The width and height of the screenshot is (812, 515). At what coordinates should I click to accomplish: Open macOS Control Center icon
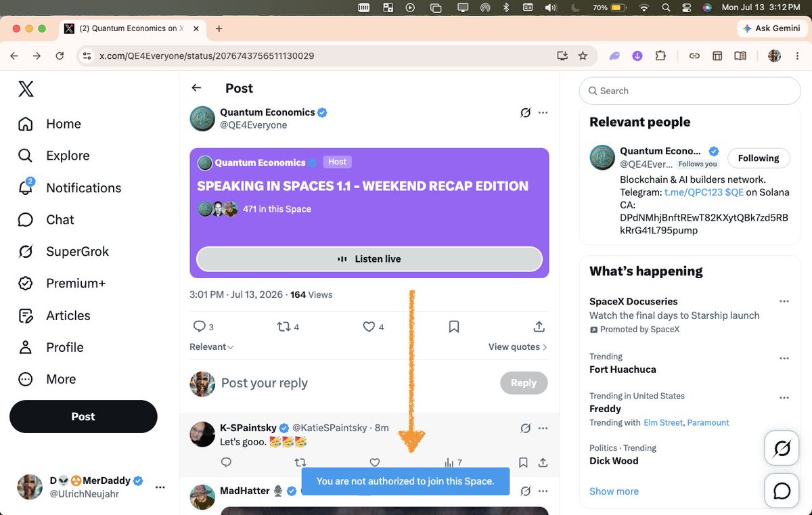(x=686, y=7)
